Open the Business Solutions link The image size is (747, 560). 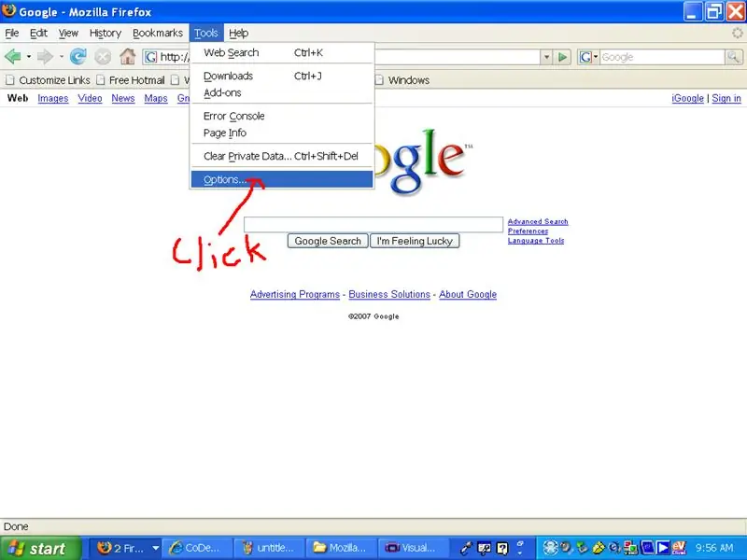click(x=389, y=294)
